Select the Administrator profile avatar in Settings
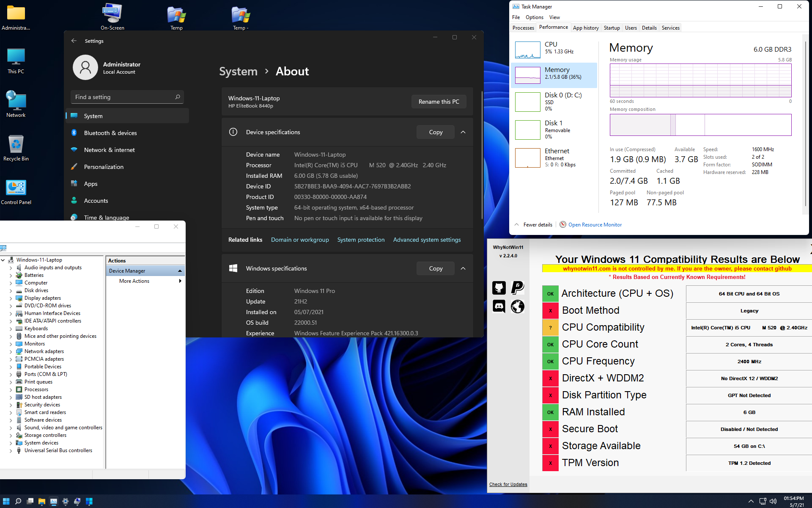The width and height of the screenshot is (812, 508). [x=85, y=67]
